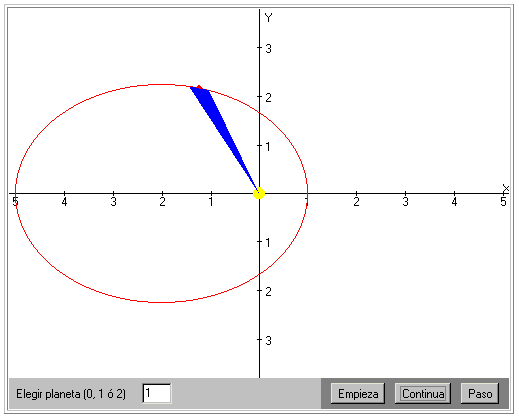Click the yellow sun at origin
519x417 pixels.
(259, 193)
